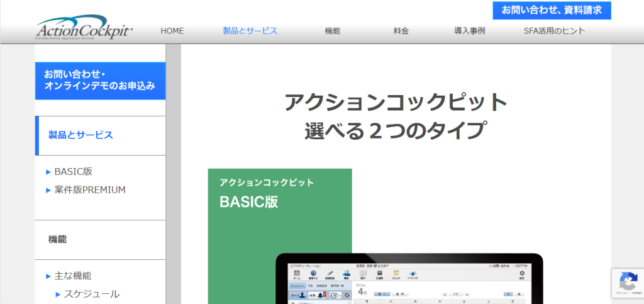The image size is (644, 304).
Task: Open the スケジュール sidebar link
Action: coord(92,294)
